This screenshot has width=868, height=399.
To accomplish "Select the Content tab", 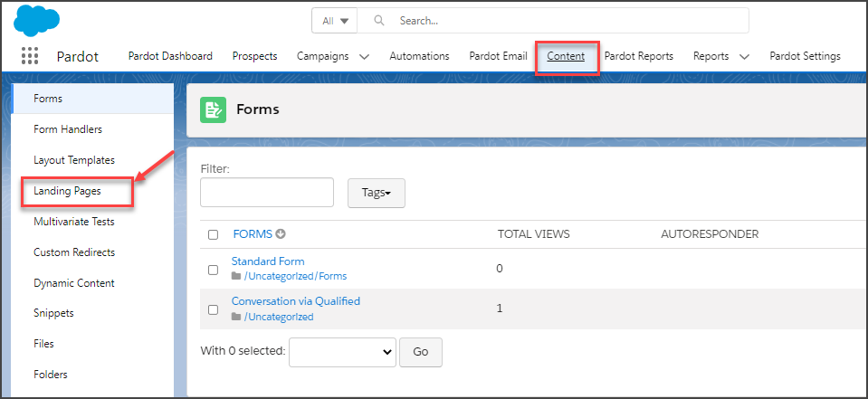I will pos(566,56).
